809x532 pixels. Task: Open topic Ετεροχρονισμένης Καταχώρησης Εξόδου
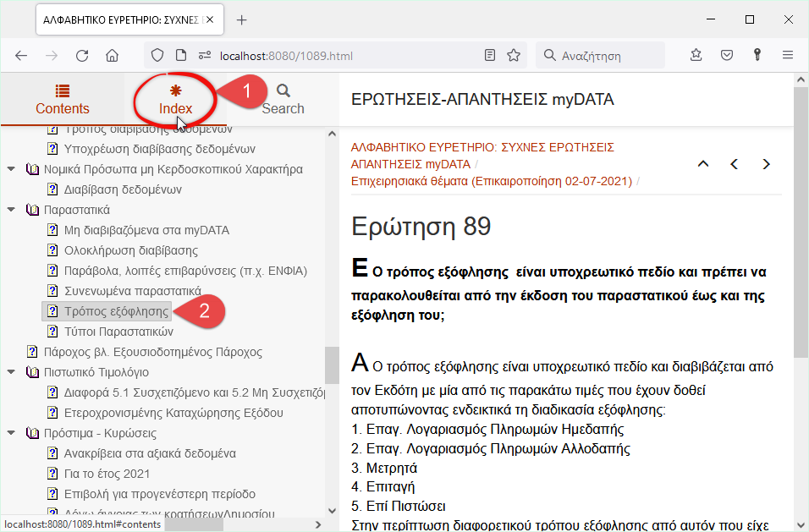point(173,413)
